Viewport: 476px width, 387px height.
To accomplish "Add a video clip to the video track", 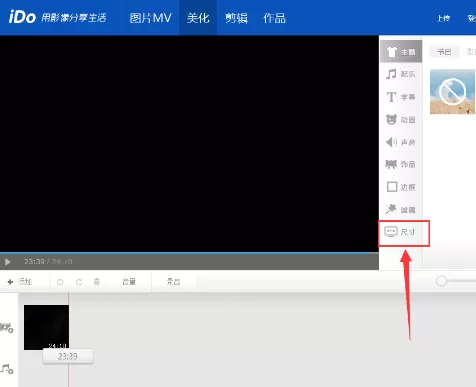I will point(7,328).
